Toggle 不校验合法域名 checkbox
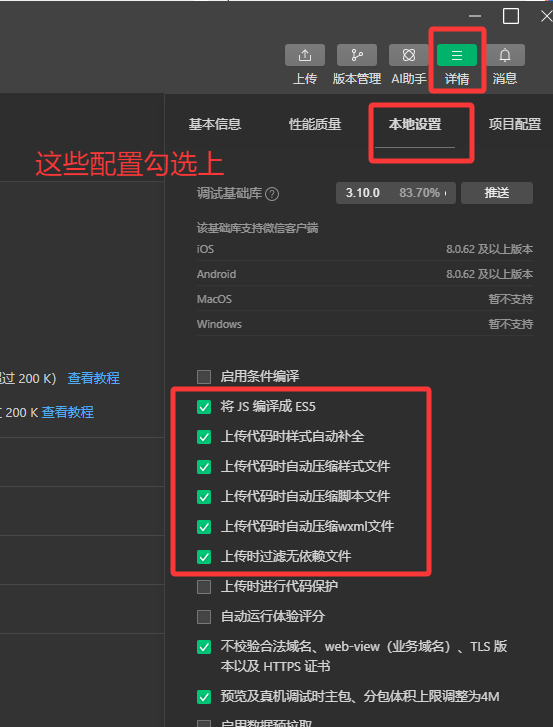The height and width of the screenshot is (727, 553). click(x=204, y=647)
